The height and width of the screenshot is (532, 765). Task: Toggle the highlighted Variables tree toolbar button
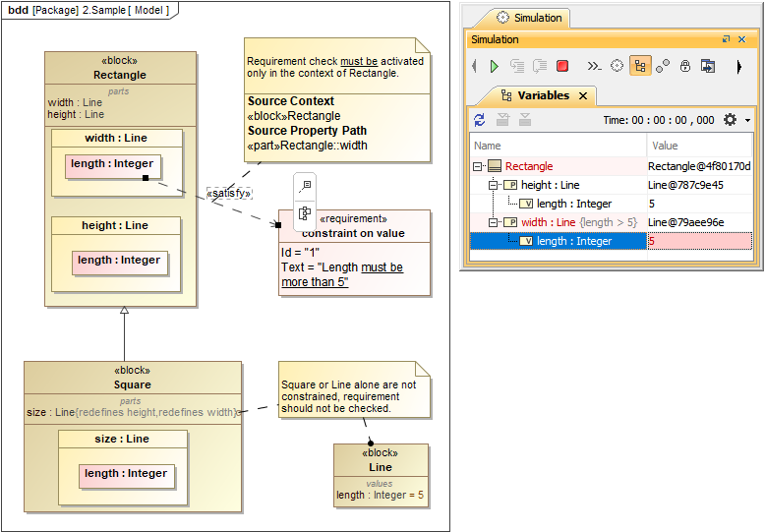(x=640, y=66)
